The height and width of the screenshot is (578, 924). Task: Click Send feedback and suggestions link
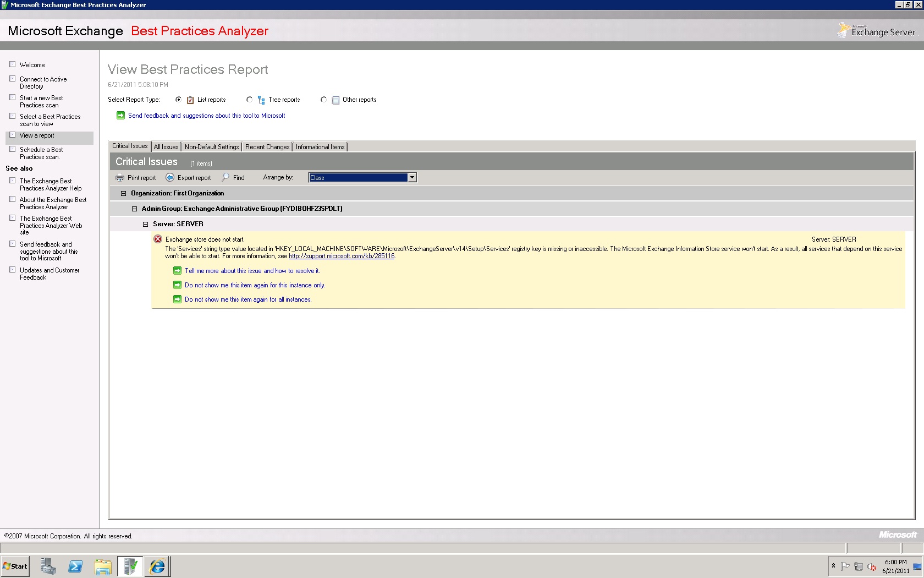[206, 116]
